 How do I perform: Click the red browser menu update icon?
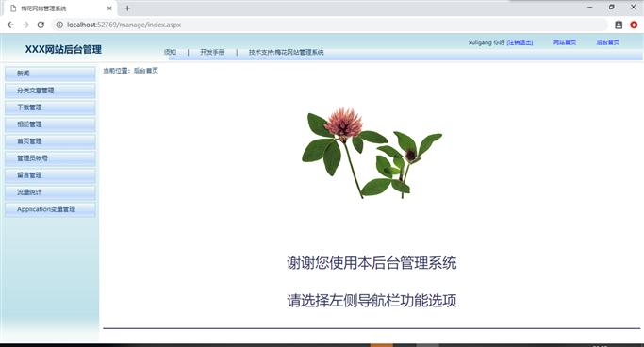point(634,25)
